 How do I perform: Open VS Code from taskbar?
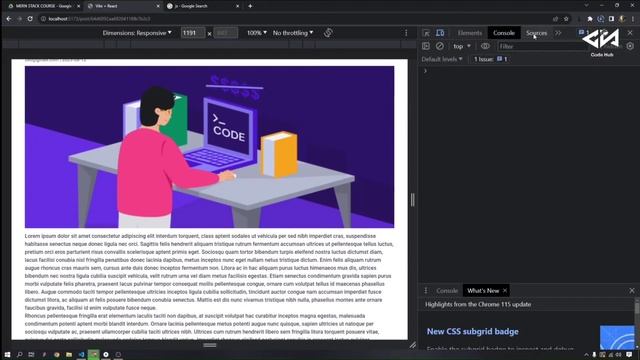(81, 354)
